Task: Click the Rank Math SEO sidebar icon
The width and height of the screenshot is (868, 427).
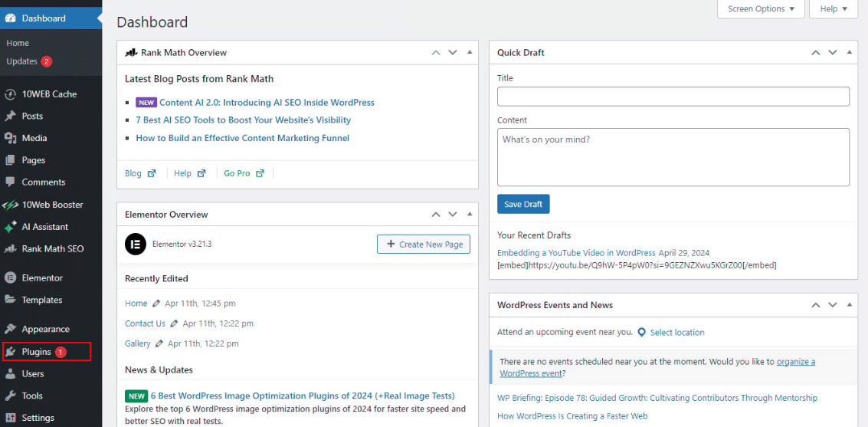Action: tap(10, 249)
